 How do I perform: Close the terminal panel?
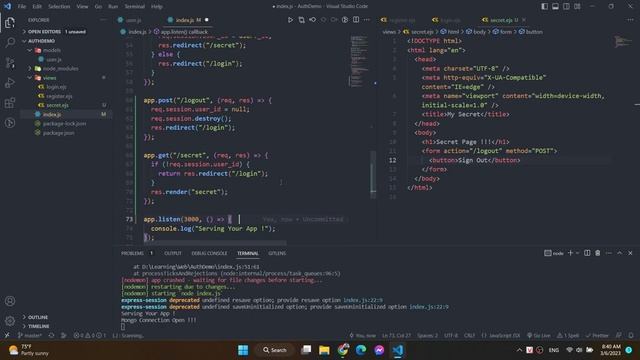pos(630,253)
